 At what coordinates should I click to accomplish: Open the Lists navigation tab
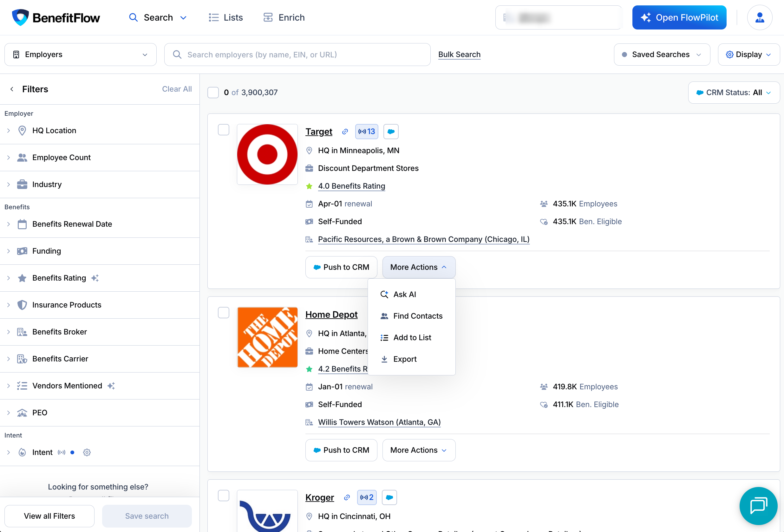click(226, 17)
